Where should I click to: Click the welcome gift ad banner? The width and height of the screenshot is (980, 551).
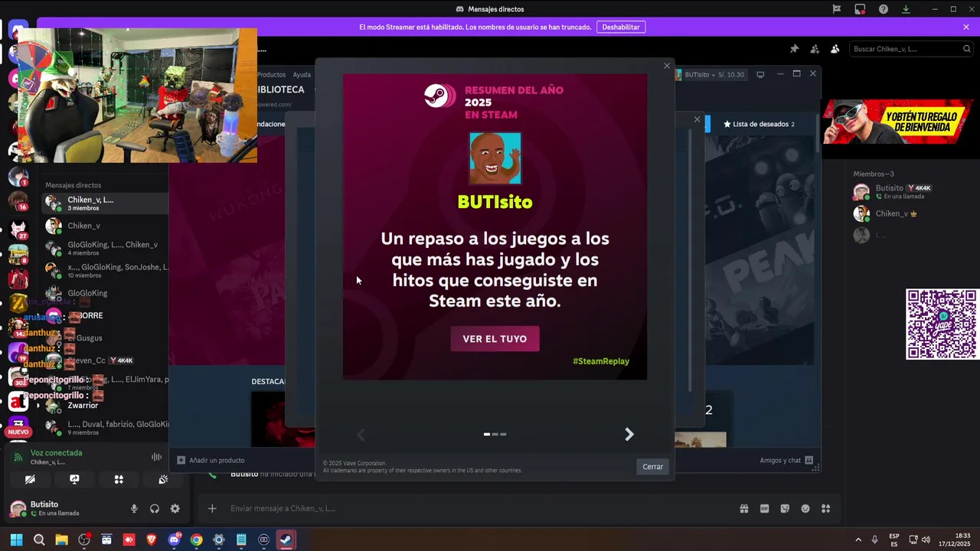click(897, 121)
